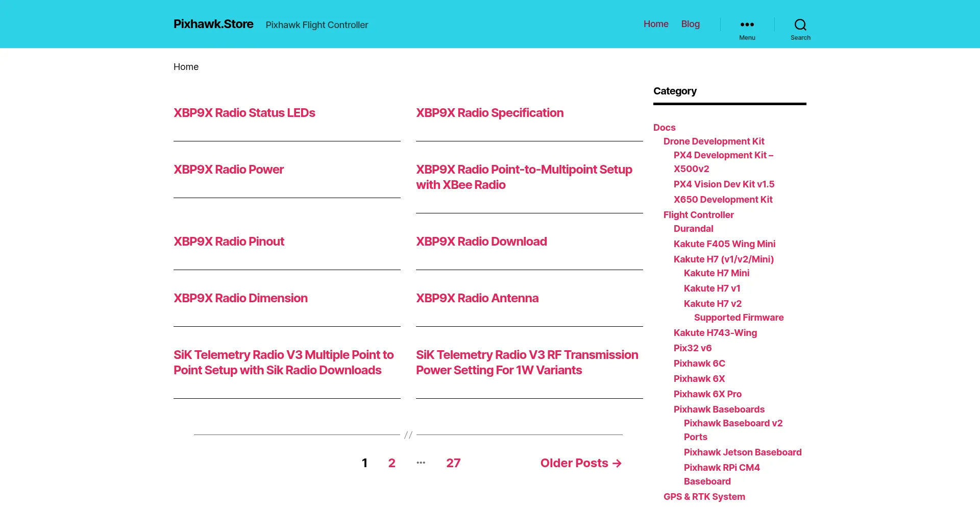This screenshot has width=980, height=507.
Task: Click the Pixhawk Flight Controller tagline
Action: coord(317,25)
